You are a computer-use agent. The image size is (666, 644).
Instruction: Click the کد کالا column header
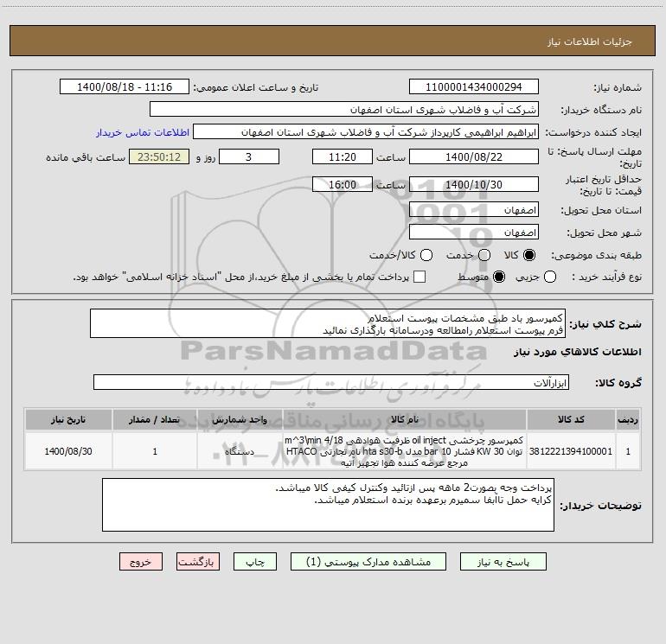point(571,419)
